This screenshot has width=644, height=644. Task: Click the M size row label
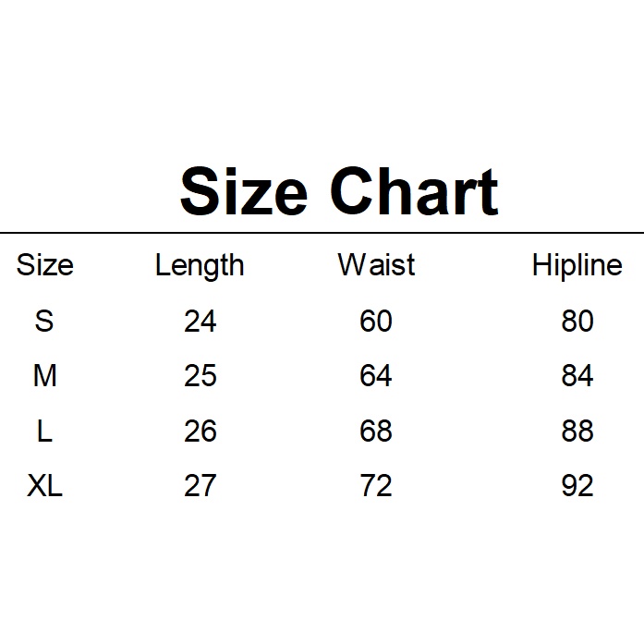click(x=44, y=375)
